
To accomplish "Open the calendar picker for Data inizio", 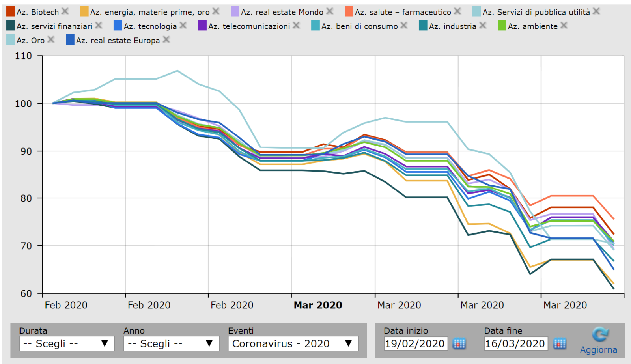I will (459, 344).
